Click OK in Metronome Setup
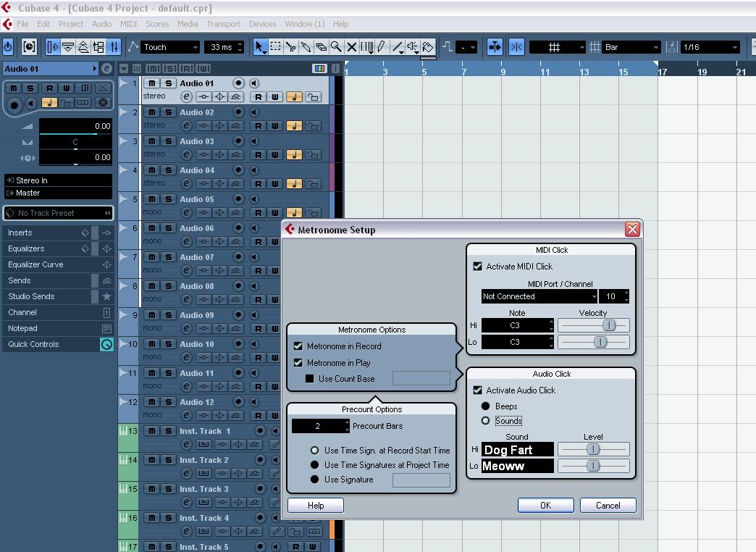 [x=546, y=505]
